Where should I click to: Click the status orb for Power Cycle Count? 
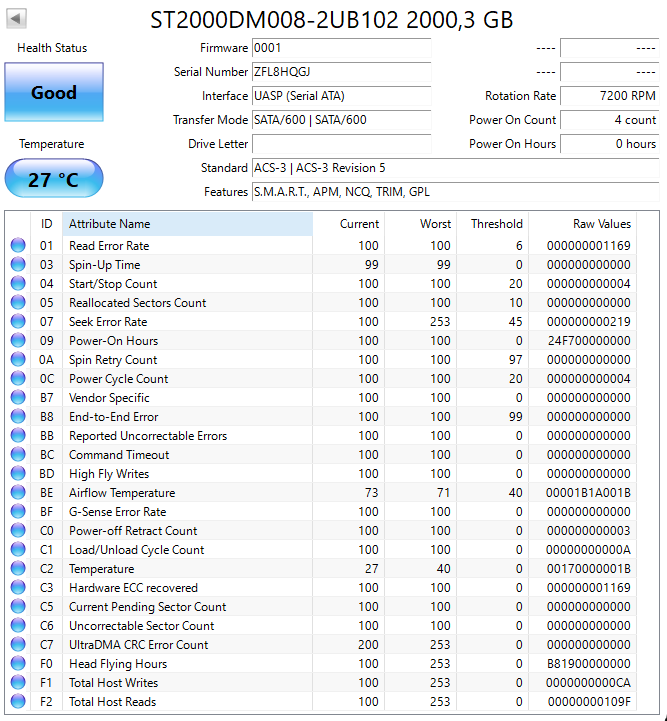pos(18,378)
